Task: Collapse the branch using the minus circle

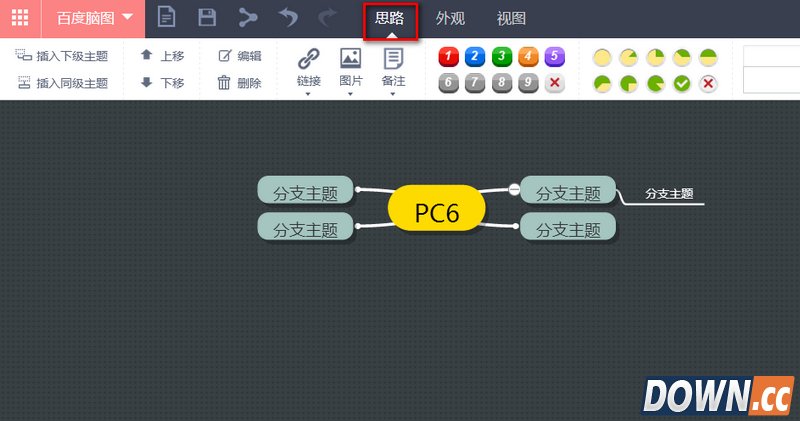Action: click(514, 189)
